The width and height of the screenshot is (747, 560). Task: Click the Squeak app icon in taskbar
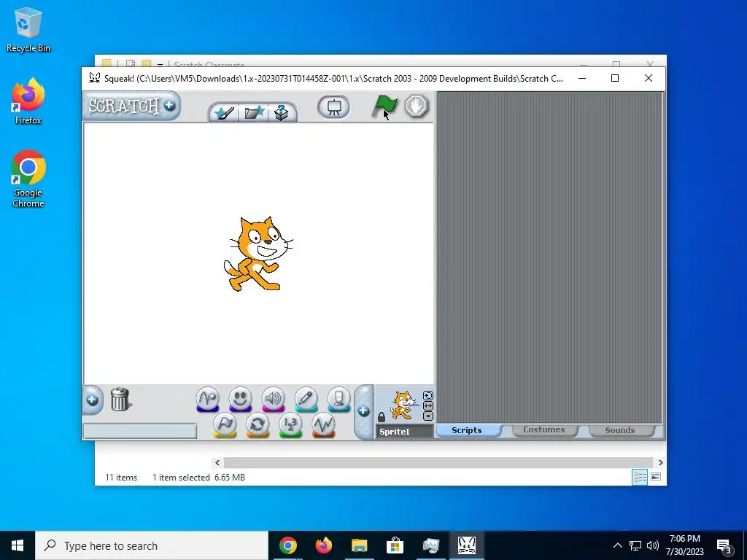tap(466, 545)
